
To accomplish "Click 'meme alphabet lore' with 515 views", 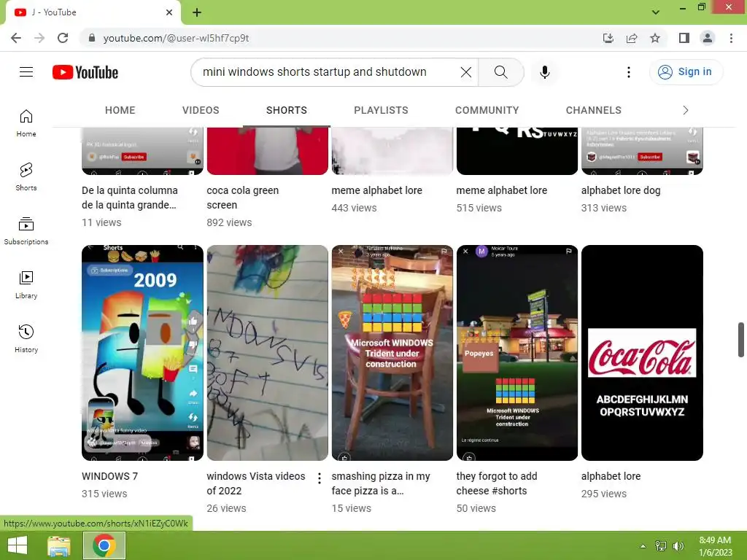I will click(502, 190).
